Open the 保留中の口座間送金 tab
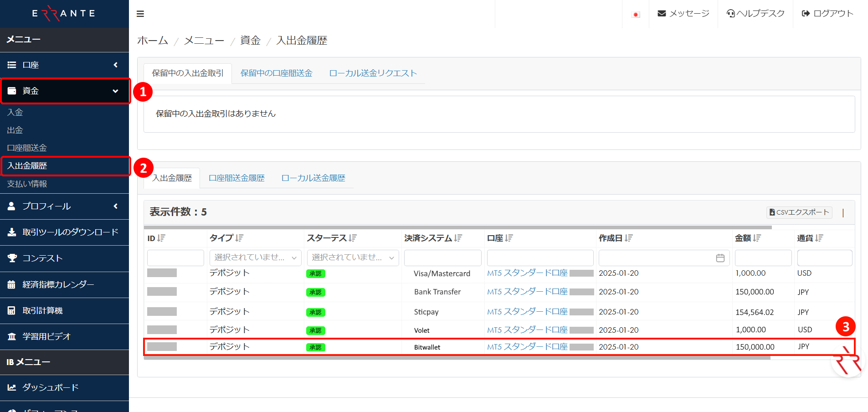 276,73
